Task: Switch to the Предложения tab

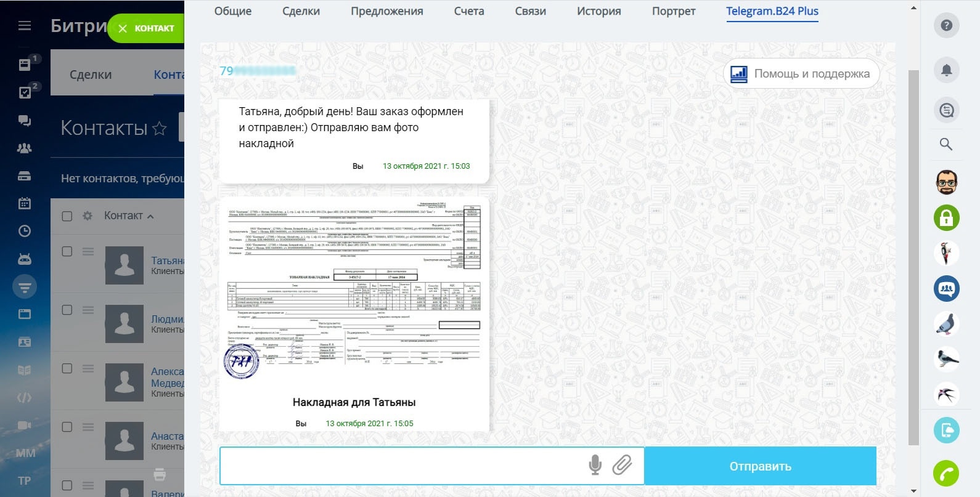Action: click(387, 11)
